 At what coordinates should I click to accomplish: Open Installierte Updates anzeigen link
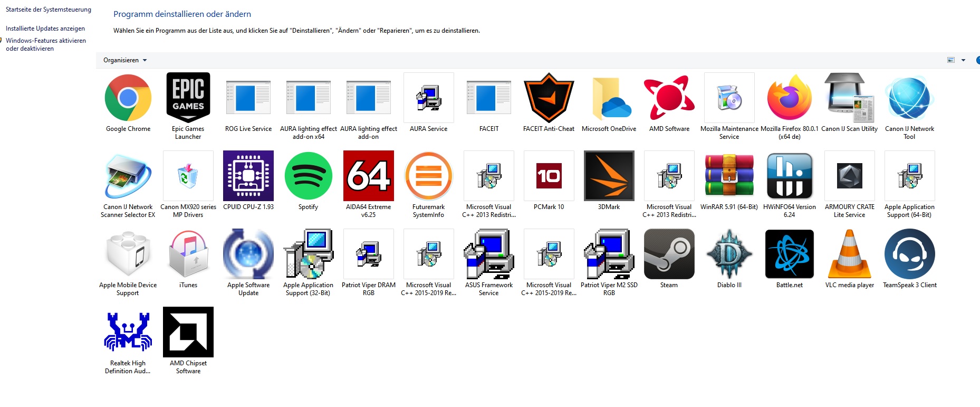coord(45,29)
